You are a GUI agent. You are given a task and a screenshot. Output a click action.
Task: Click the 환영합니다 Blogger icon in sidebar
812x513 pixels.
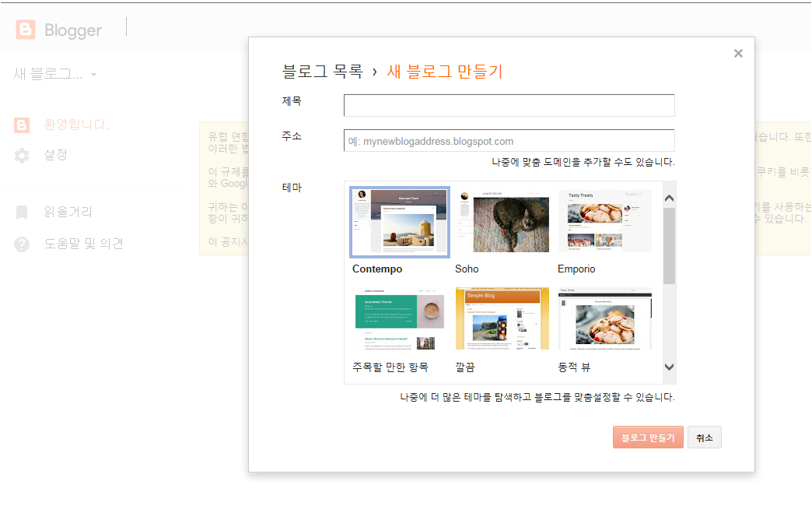click(22, 125)
